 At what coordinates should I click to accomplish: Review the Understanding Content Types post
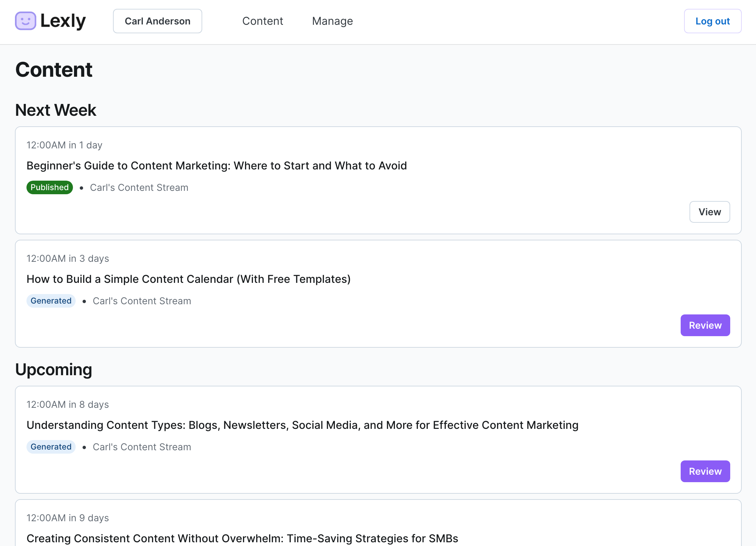pyautogui.click(x=705, y=471)
